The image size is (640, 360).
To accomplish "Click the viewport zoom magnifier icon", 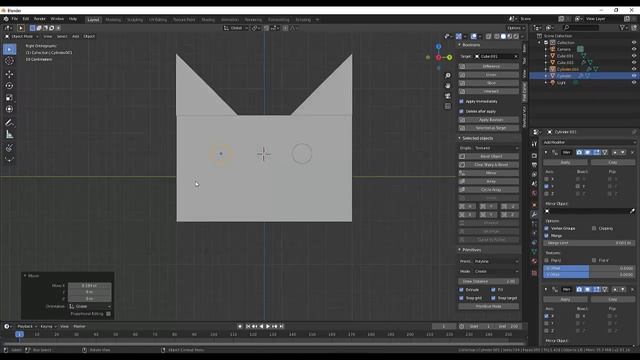I will tap(448, 76).
